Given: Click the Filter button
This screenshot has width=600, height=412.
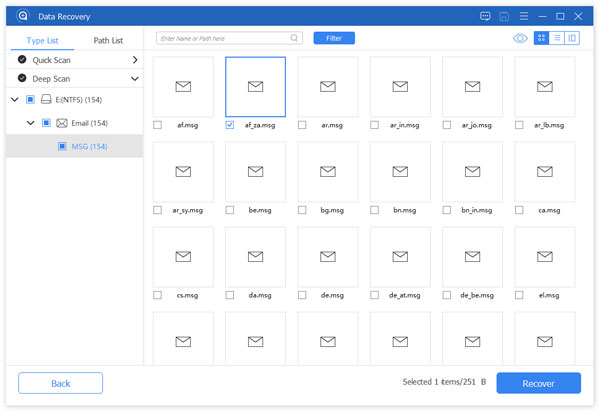Looking at the screenshot, I should pyautogui.click(x=334, y=38).
